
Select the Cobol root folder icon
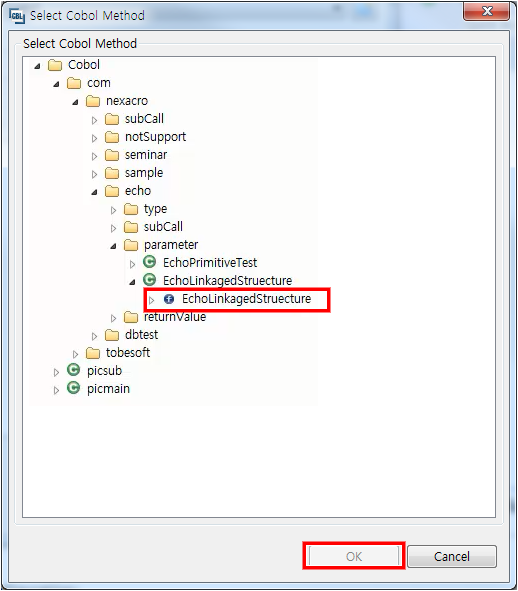pyautogui.click(x=55, y=65)
